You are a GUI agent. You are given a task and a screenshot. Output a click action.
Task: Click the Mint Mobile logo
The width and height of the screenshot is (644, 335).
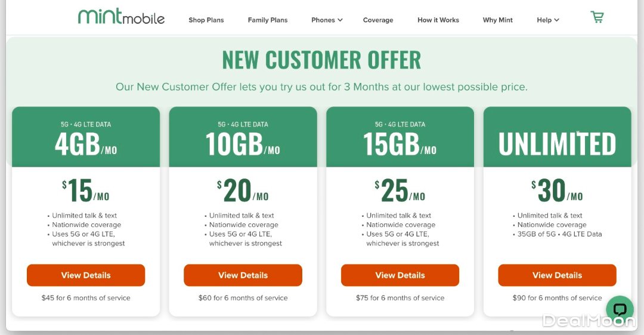(121, 17)
